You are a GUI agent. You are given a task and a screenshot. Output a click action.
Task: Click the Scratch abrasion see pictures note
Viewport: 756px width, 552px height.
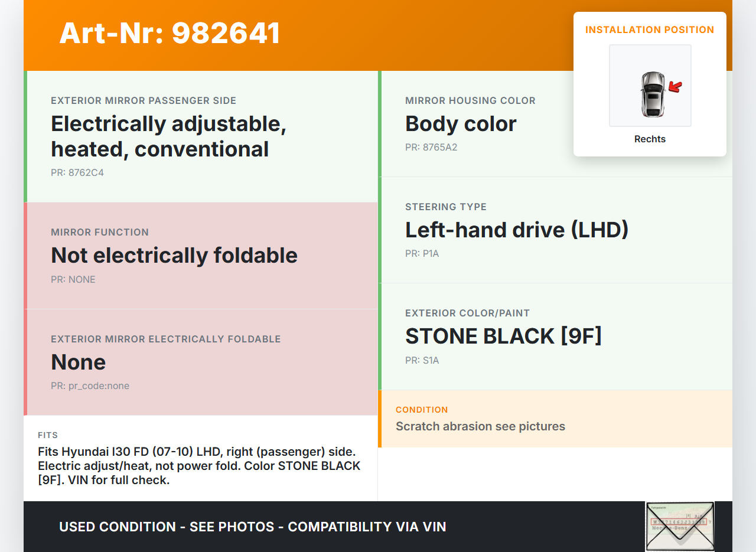pos(480,426)
